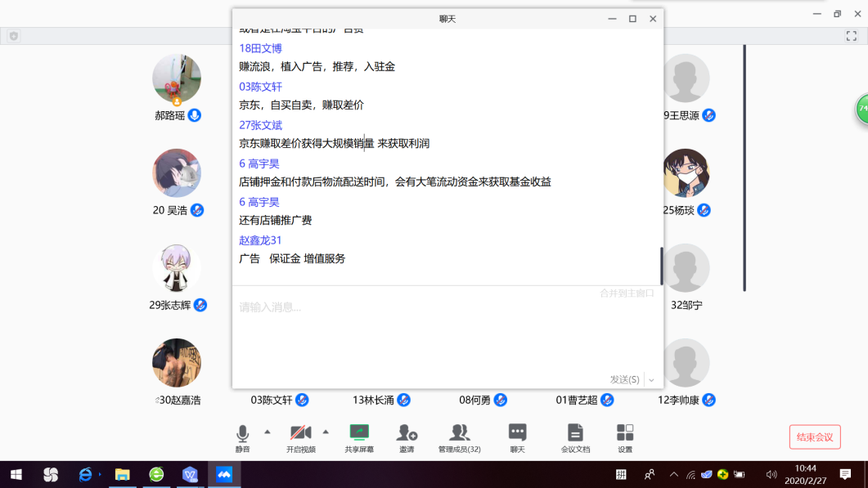Click 合并到主窗口 merge to main window
The width and height of the screenshot is (868, 488).
point(627,293)
